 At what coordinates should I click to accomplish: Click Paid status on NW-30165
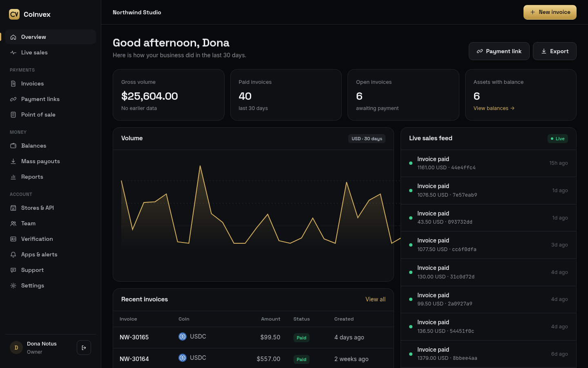(301, 338)
